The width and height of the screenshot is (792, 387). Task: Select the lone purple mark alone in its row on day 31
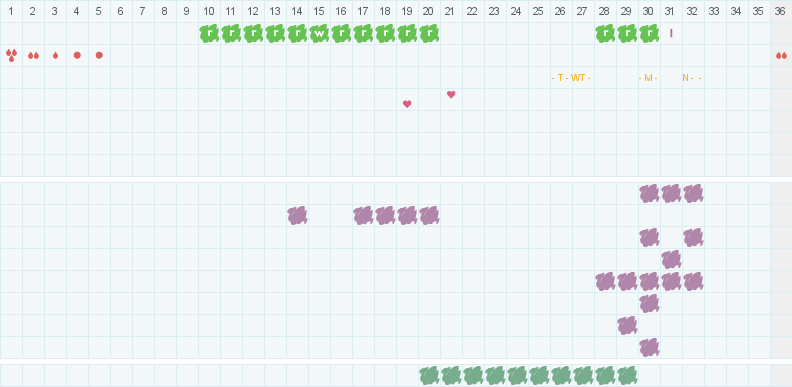671,260
